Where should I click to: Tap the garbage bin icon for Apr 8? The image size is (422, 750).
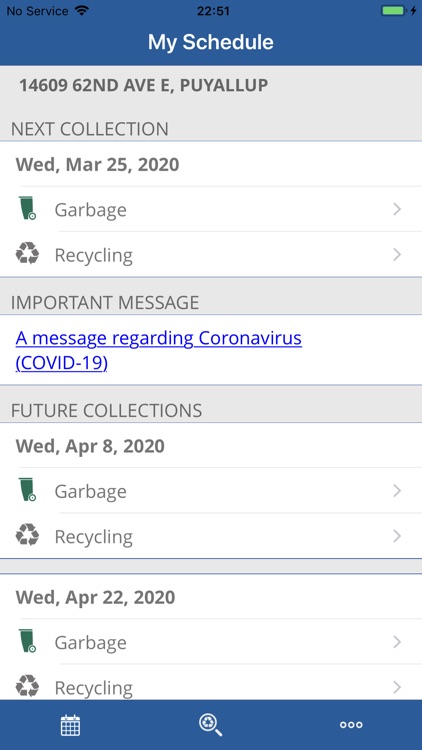(x=28, y=489)
